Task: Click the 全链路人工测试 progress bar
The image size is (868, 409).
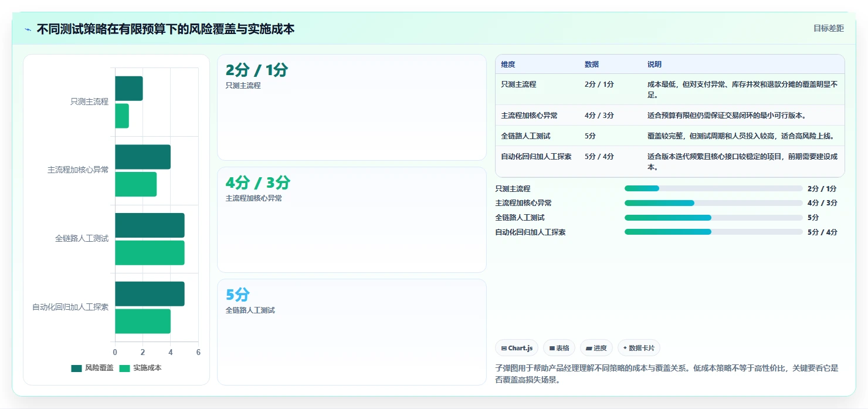Action: pyautogui.click(x=713, y=218)
